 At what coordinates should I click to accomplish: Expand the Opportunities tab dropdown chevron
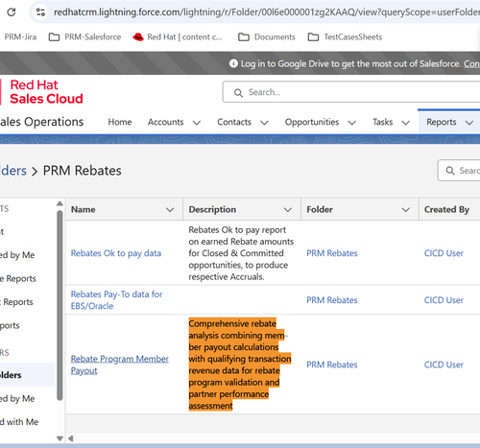coord(352,123)
